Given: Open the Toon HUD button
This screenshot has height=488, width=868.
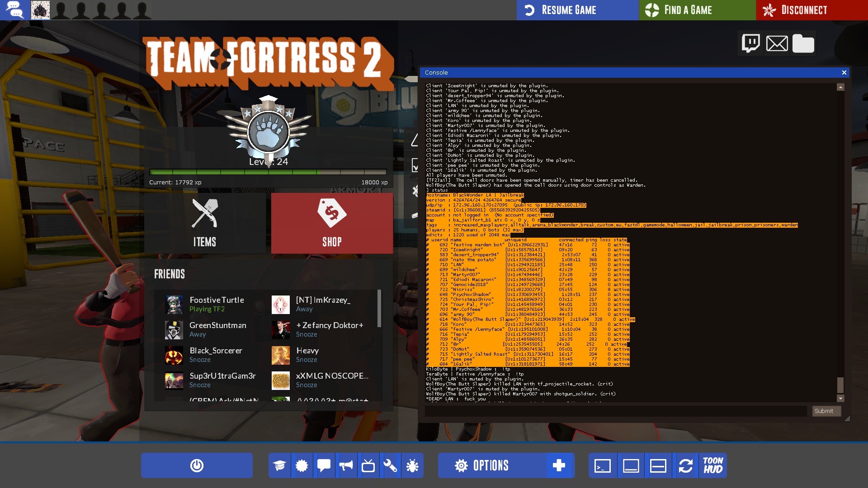Looking at the screenshot, I should (713, 465).
